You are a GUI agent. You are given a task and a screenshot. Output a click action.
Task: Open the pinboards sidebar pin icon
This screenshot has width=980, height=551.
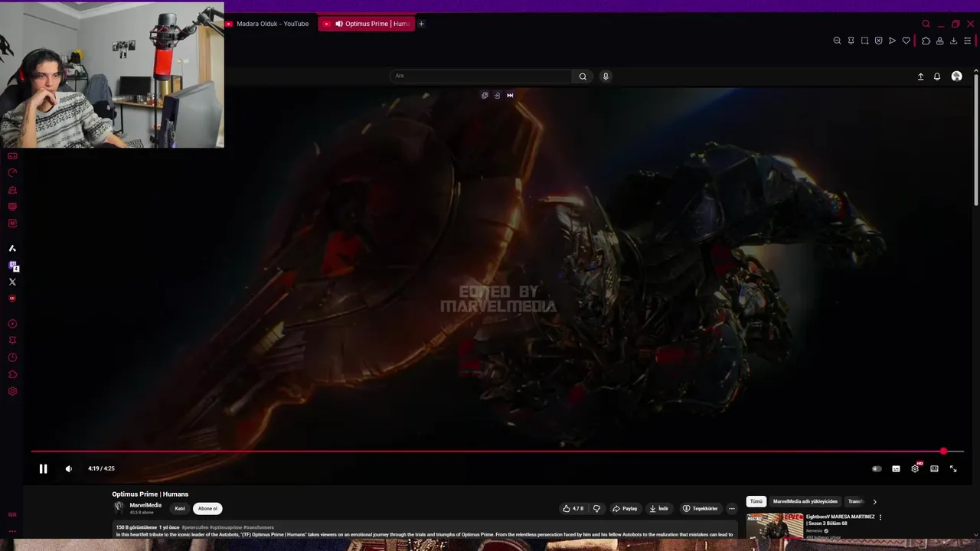12,341
